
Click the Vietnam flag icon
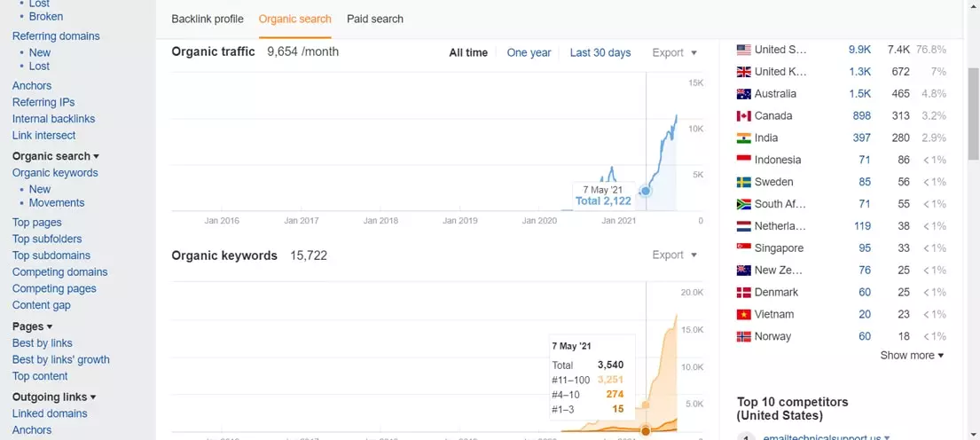743,315
